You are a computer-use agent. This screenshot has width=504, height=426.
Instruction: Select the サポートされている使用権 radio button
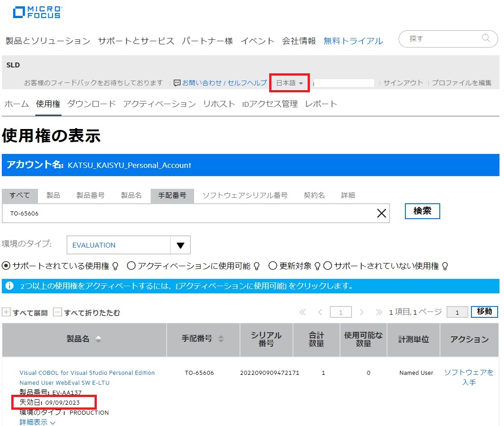pyautogui.click(x=6, y=266)
